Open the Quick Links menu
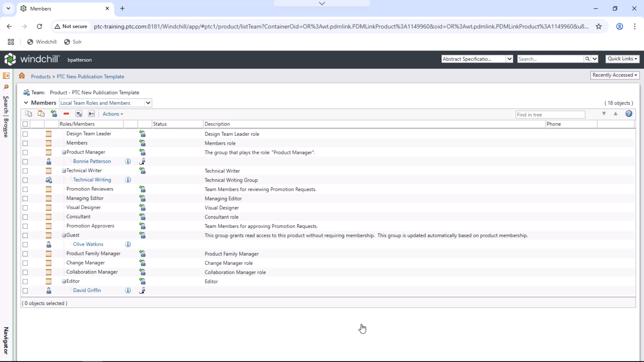Viewport: 644px width, 362px height. 622,59
